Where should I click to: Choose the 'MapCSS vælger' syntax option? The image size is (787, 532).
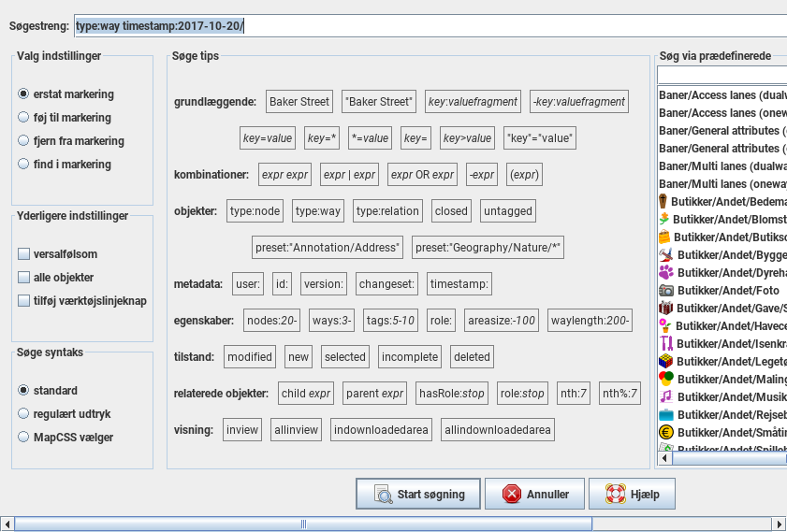[23, 437]
